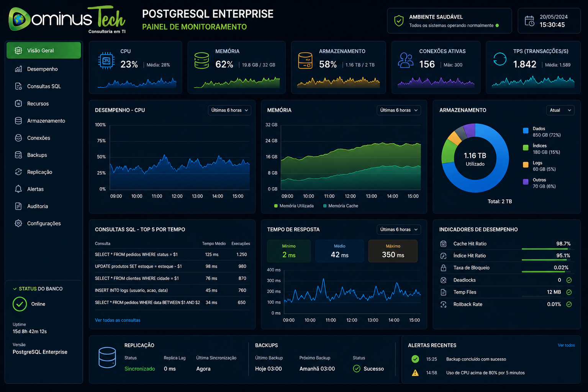Click the green Índices legend swatch
The width and height of the screenshot is (588, 392).
pos(526,147)
